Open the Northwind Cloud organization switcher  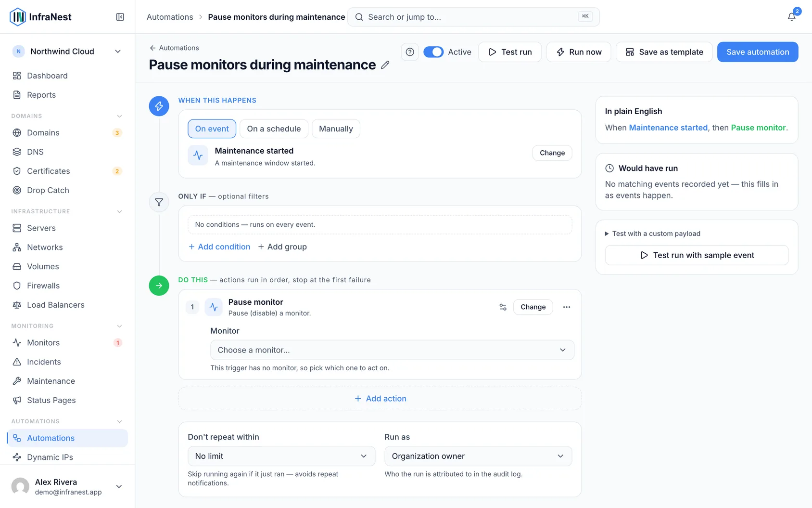pyautogui.click(x=67, y=52)
